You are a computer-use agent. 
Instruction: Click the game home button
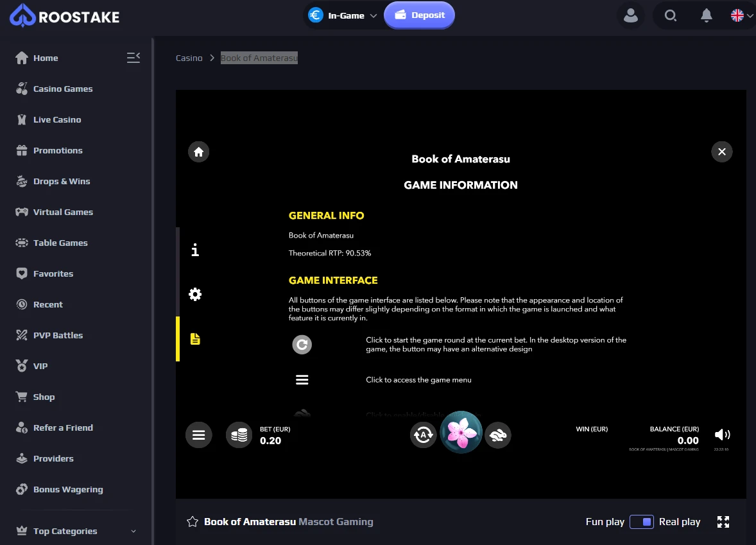[199, 152]
